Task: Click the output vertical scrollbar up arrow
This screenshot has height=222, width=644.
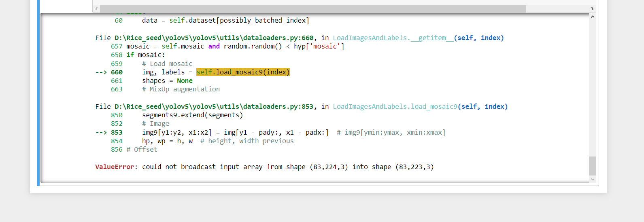Action: tap(593, 17)
